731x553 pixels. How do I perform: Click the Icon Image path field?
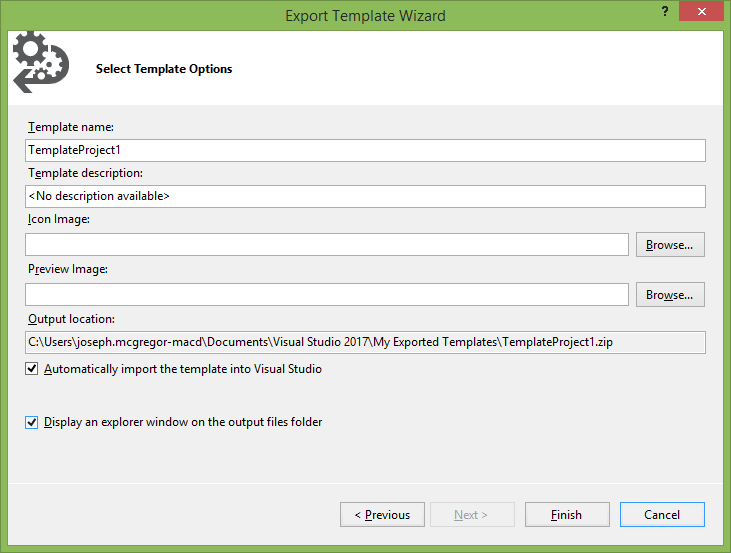tap(327, 244)
